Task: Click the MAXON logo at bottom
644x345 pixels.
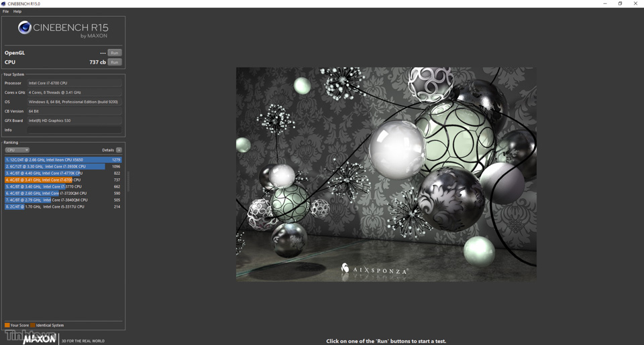Action: (40, 339)
